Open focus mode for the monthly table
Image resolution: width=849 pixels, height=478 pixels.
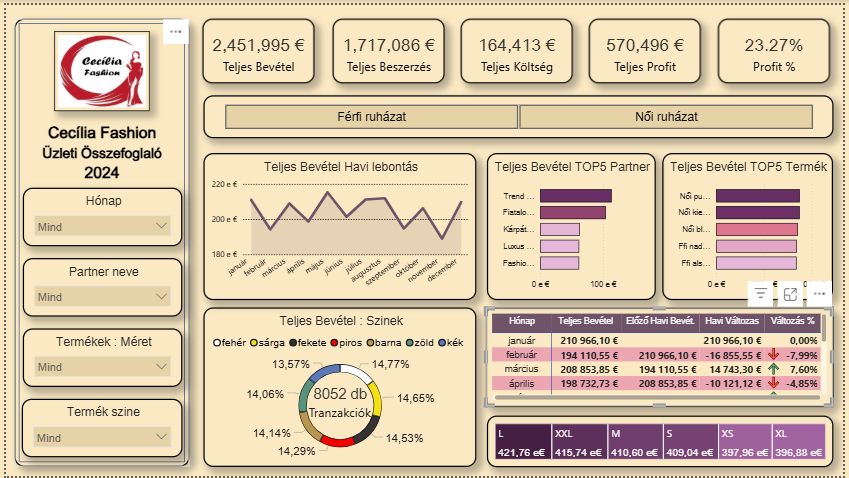click(x=790, y=294)
